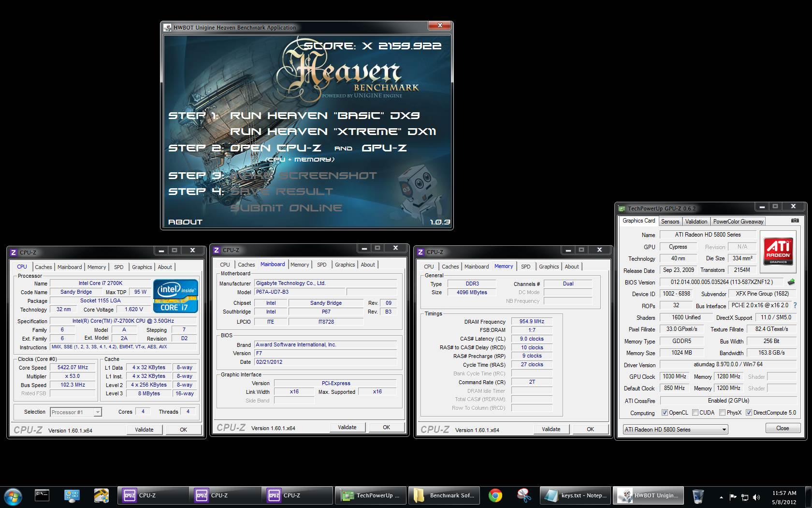
Task: Open the PowerColor Giveaway tab
Action: (738, 222)
